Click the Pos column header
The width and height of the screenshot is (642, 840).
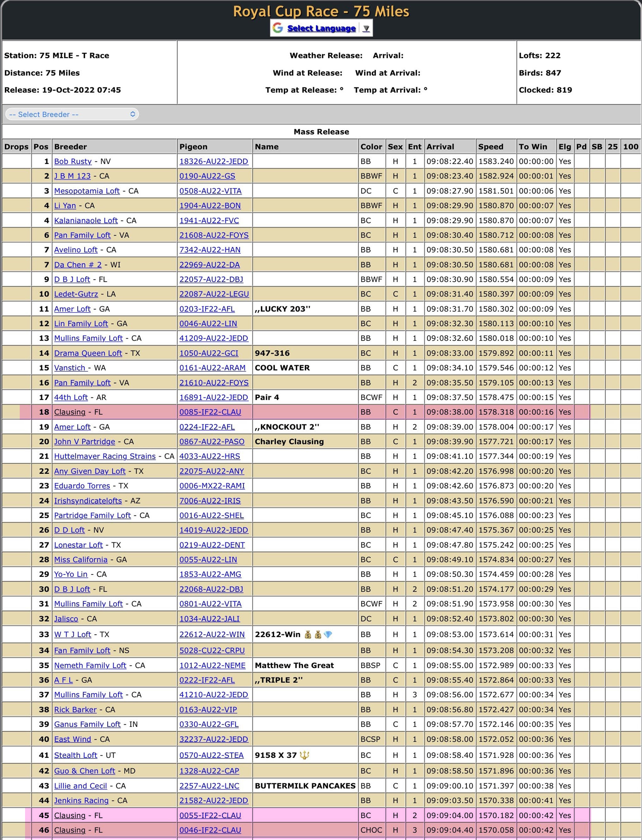[x=41, y=147]
